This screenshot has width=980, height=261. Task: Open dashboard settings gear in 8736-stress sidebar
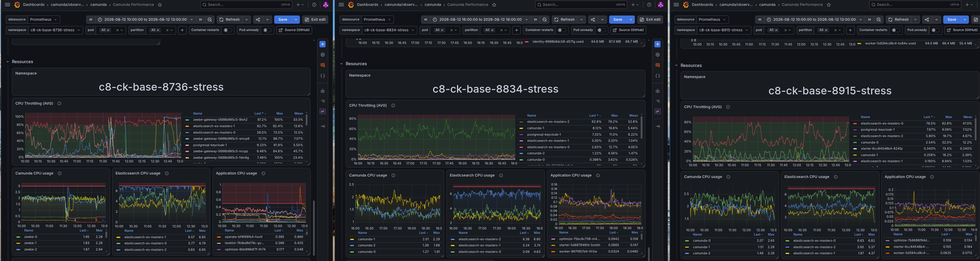coord(323,55)
